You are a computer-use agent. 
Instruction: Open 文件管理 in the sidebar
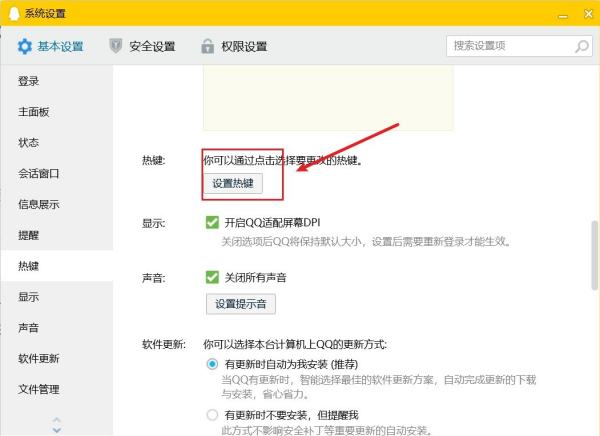(x=57, y=389)
